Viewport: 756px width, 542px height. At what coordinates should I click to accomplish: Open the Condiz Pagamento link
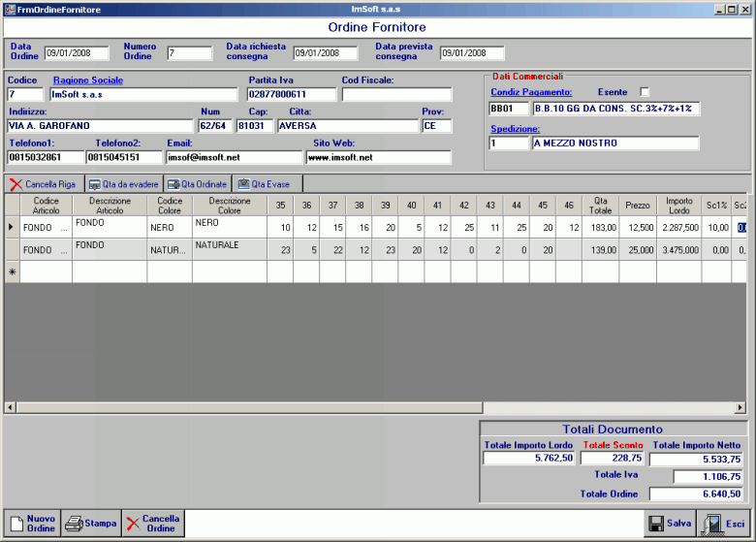tap(531, 92)
